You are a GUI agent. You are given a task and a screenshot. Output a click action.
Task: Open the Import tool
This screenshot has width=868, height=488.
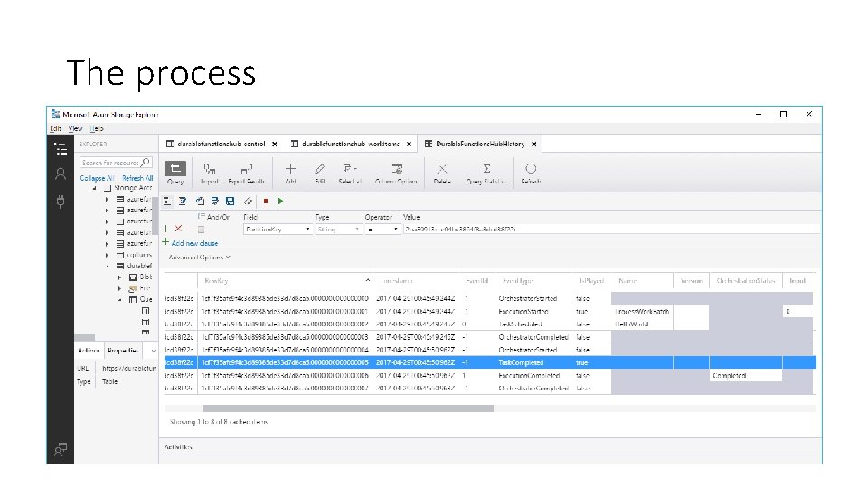[209, 173]
